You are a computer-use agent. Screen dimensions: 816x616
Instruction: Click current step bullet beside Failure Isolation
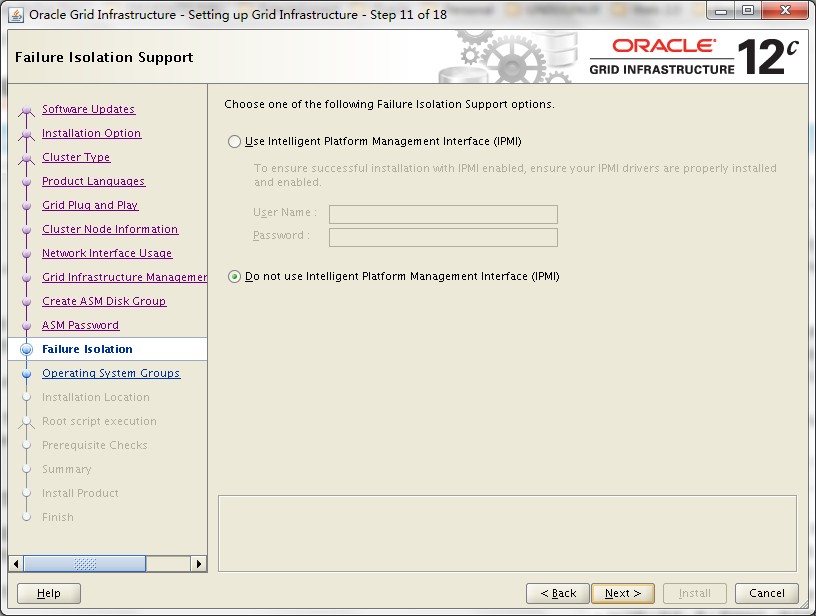click(27, 349)
